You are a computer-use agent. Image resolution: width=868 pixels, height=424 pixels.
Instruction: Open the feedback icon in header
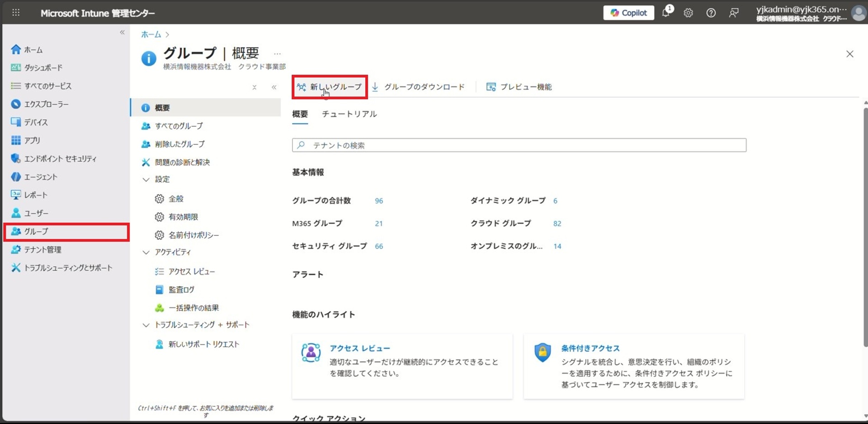733,13
